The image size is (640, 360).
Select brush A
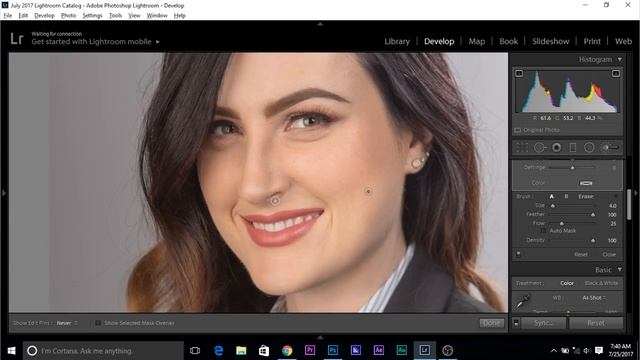(x=551, y=196)
